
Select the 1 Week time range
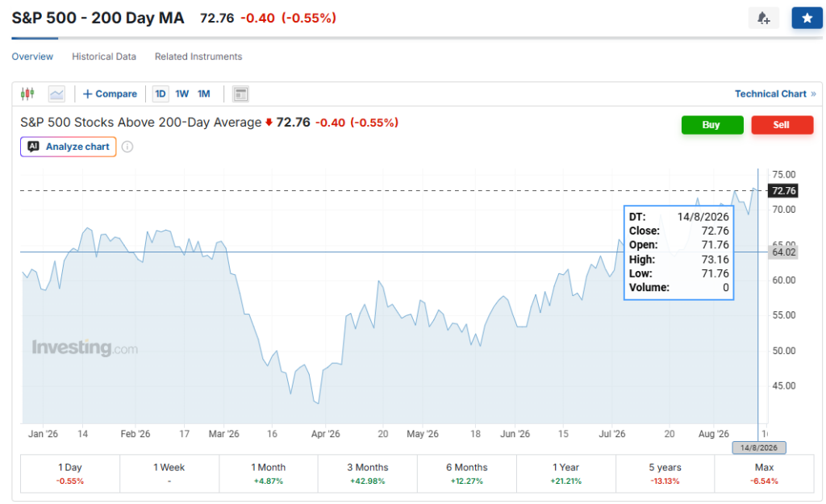[x=169, y=473]
